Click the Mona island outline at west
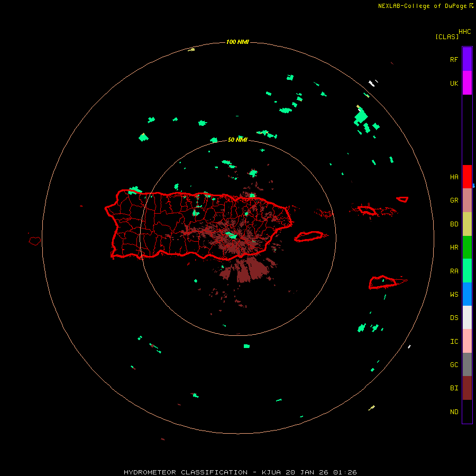Screen dimensions: 476x476 (35, 241)
